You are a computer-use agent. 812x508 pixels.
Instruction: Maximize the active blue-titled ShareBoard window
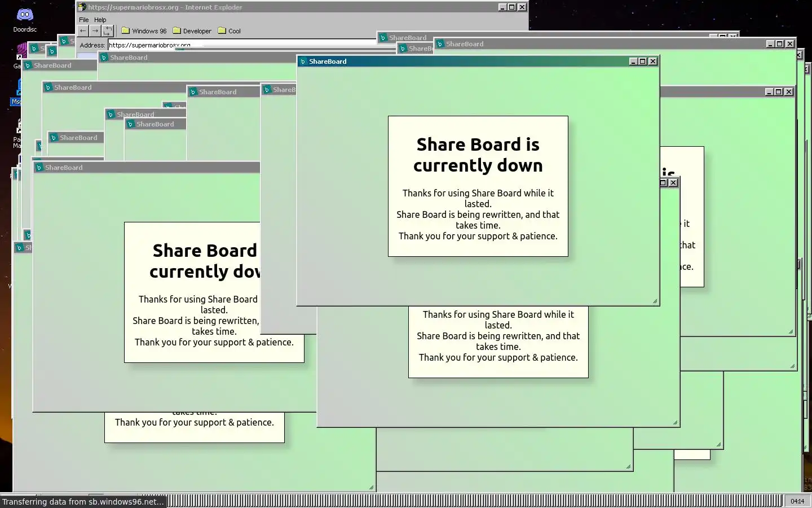pos(643,62)
